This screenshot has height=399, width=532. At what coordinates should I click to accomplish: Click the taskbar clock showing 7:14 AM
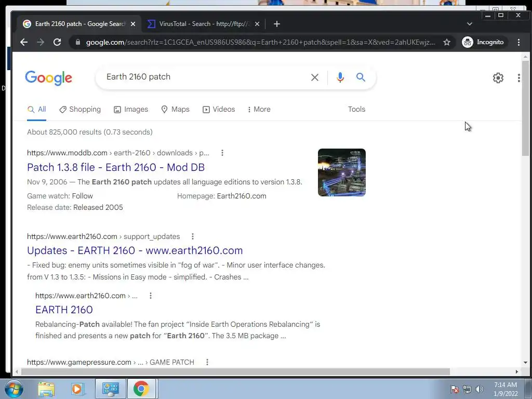click(506, 389)
